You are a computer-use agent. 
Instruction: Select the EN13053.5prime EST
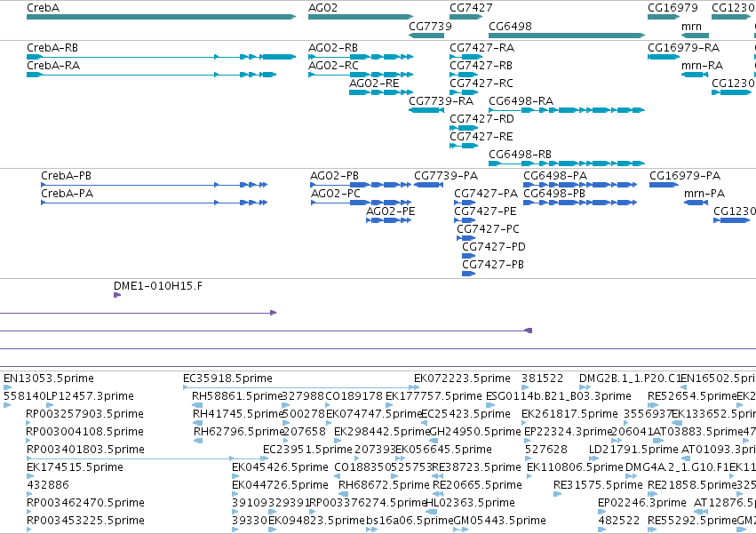(8, 387)
